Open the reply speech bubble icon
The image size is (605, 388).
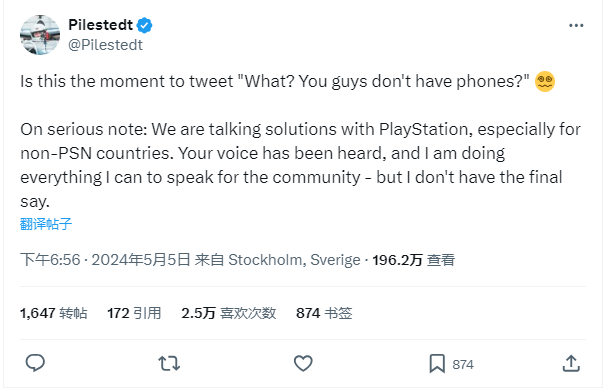click(35, 363)
